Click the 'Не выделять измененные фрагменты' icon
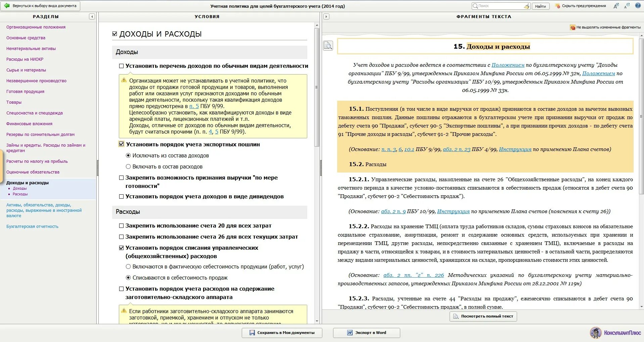 click(572, 28)
